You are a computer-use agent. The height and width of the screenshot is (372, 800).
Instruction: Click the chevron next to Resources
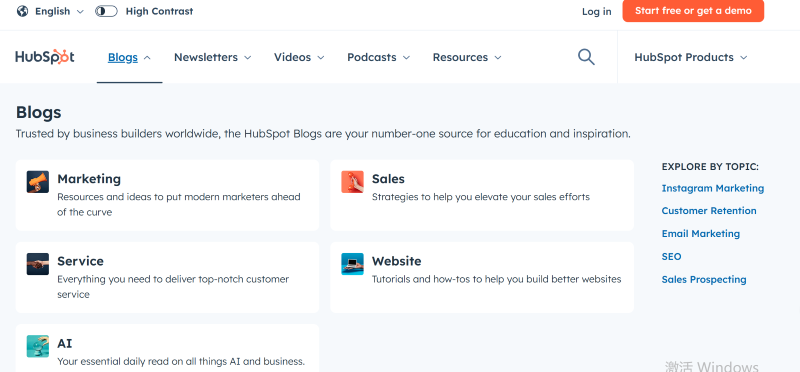click(498, 58)
